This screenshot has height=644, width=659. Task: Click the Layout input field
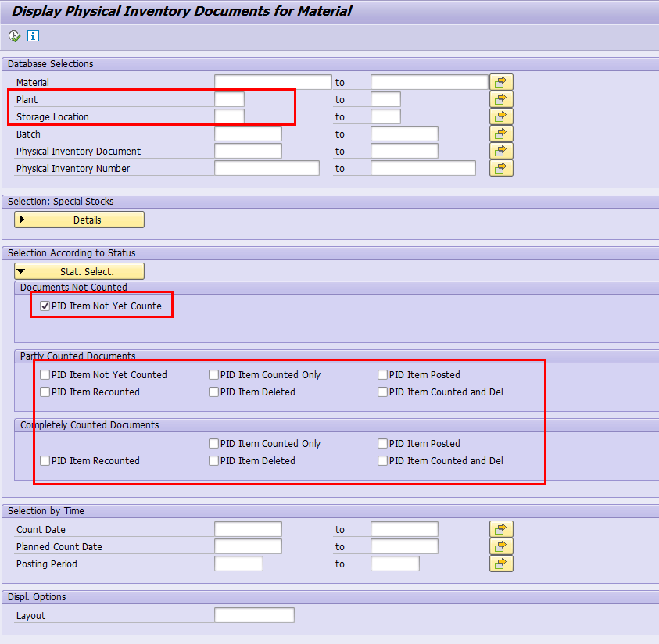click(253, 615)
